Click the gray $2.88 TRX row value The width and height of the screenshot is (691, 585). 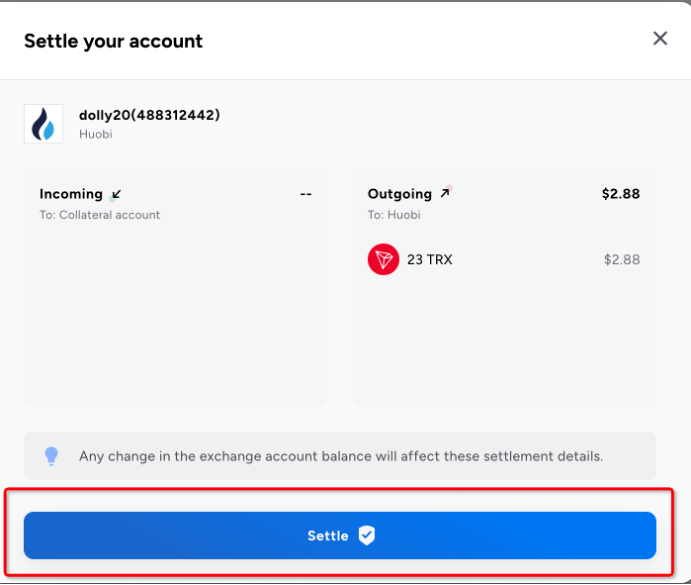pyautogui.click(x=621, y=260)
